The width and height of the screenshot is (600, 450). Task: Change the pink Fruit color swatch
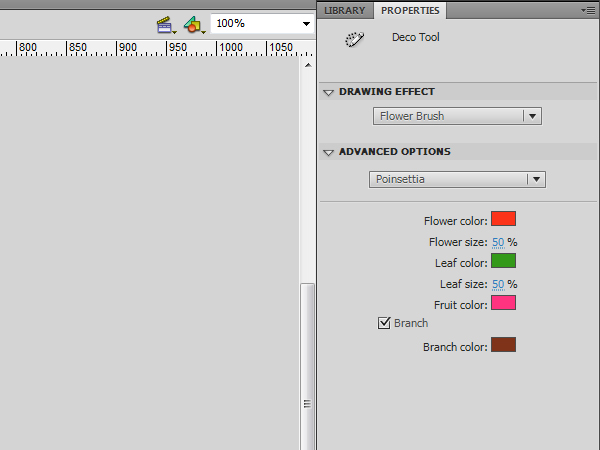[x=503, y=302]
